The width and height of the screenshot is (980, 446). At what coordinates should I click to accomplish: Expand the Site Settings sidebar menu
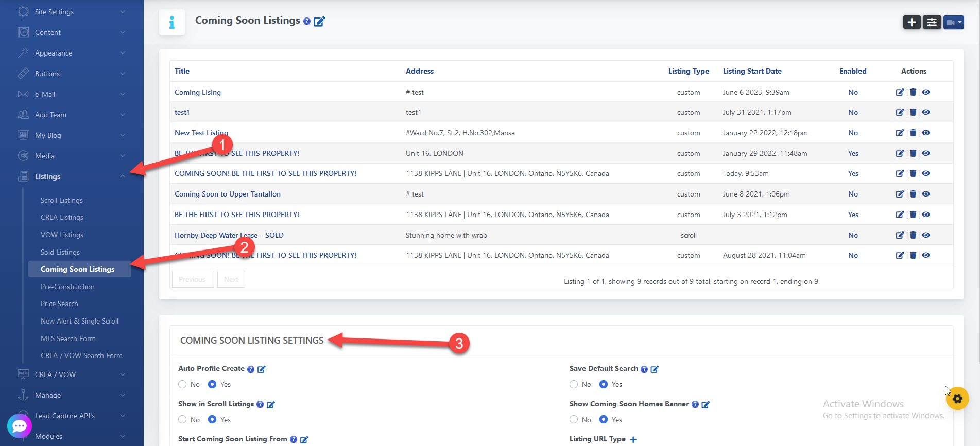[71, 12]
